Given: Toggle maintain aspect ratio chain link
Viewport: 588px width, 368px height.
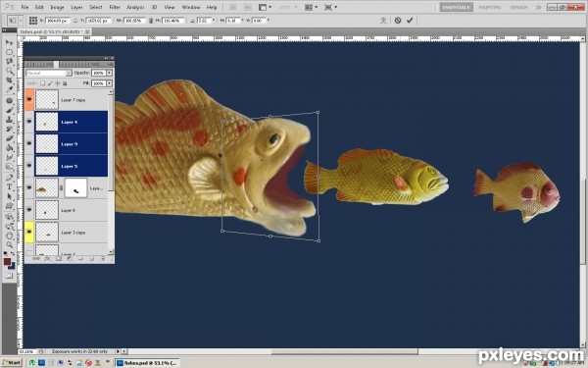Looking at the screenshot, I should click(x=151, y=21).
